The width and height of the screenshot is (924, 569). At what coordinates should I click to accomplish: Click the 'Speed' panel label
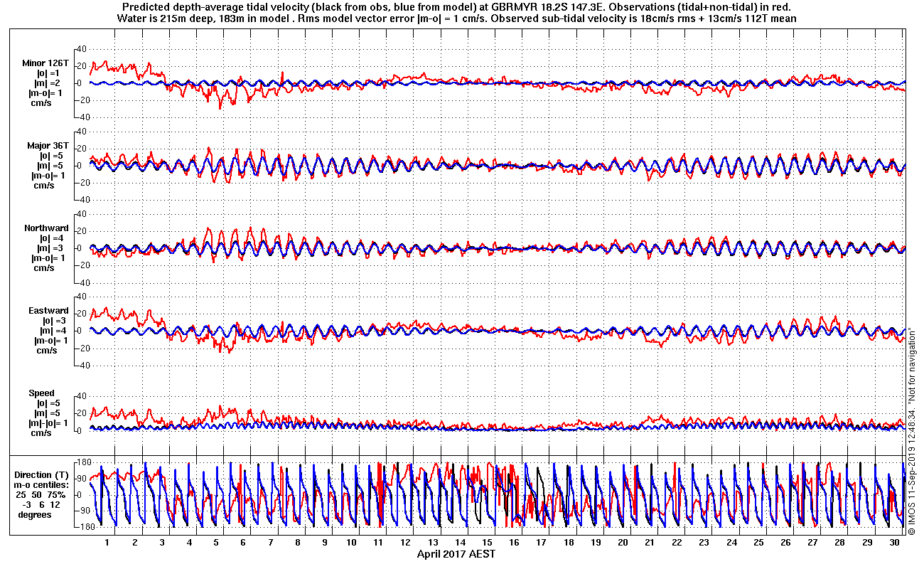41,393
